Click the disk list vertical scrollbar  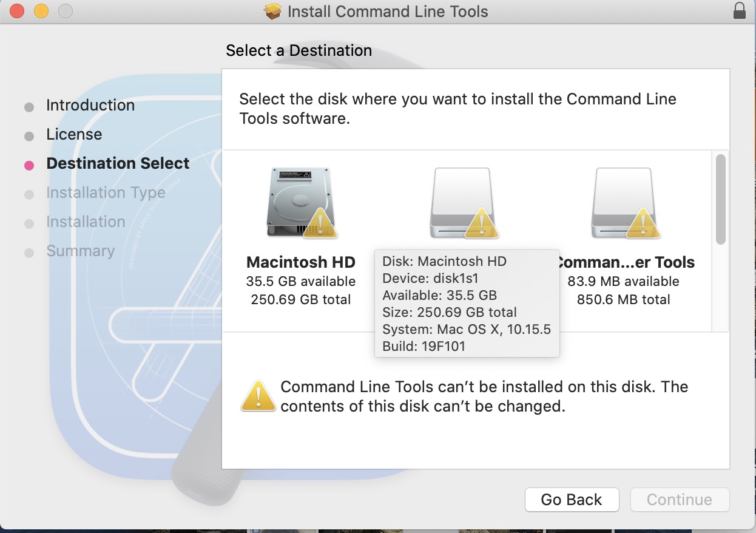click(x=720, y=199)
